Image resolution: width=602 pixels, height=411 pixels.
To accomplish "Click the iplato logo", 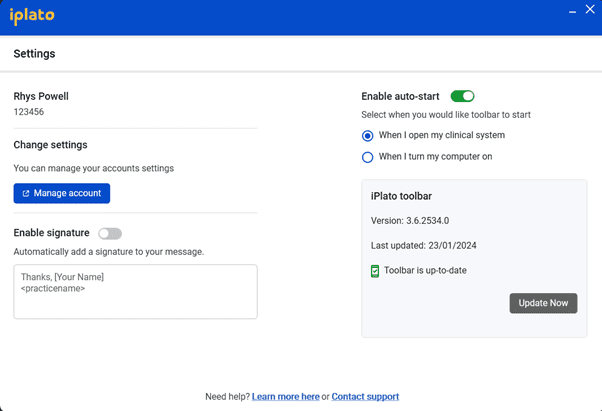I will coord(32,16).
